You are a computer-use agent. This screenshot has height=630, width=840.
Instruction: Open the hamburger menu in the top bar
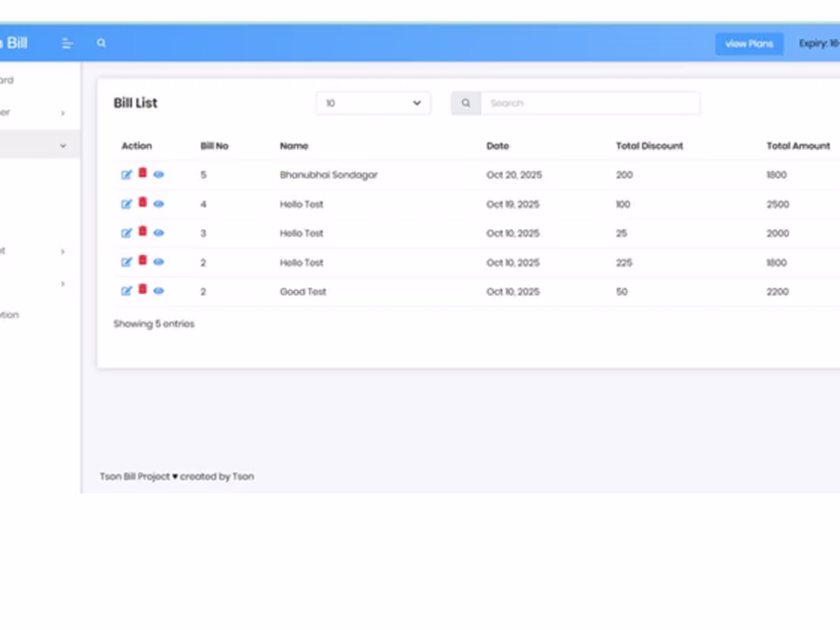67,44
